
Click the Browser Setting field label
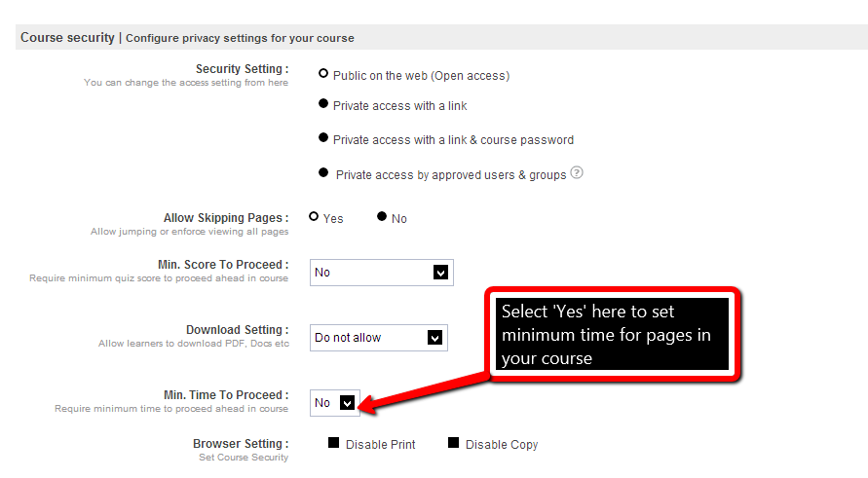[240, 444]
